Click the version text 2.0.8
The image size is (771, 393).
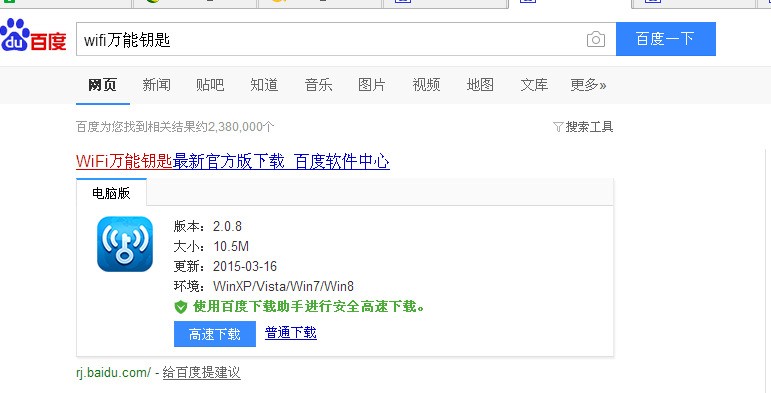(x=227, y=226)
